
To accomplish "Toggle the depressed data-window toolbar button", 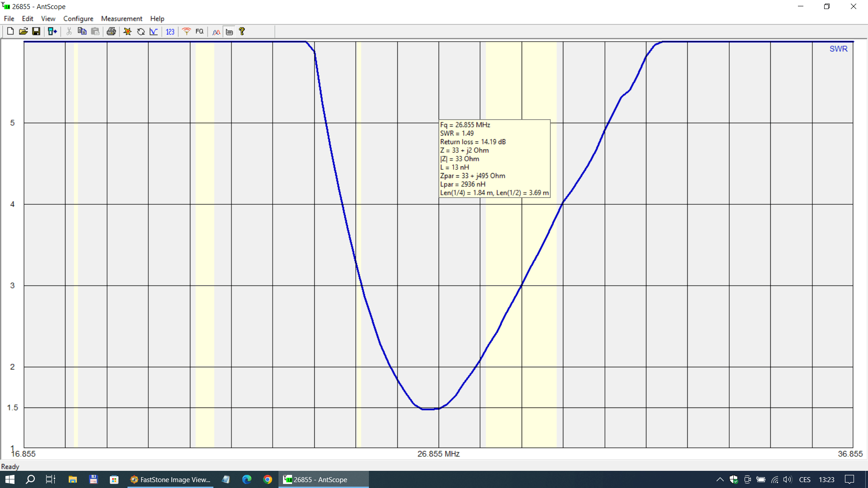I will 229,31.
